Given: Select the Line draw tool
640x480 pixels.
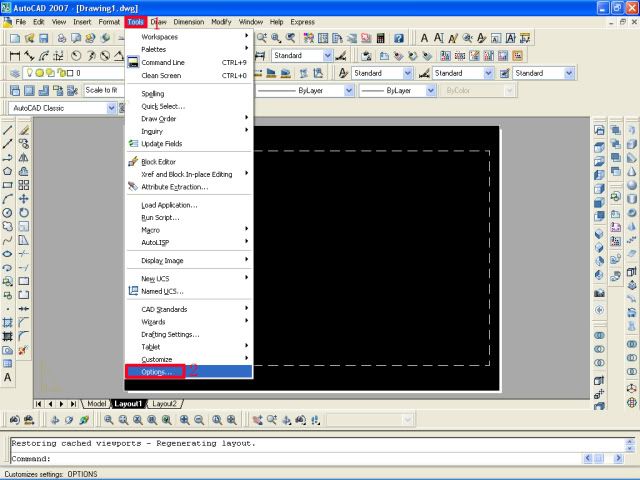Looking at the screenshot, I should (8, 130).
